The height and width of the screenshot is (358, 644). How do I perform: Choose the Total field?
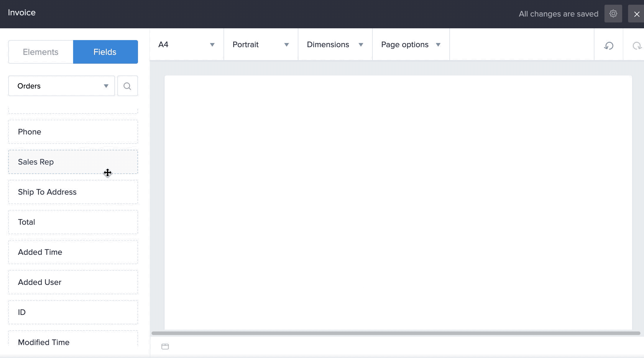pos(73,222)
